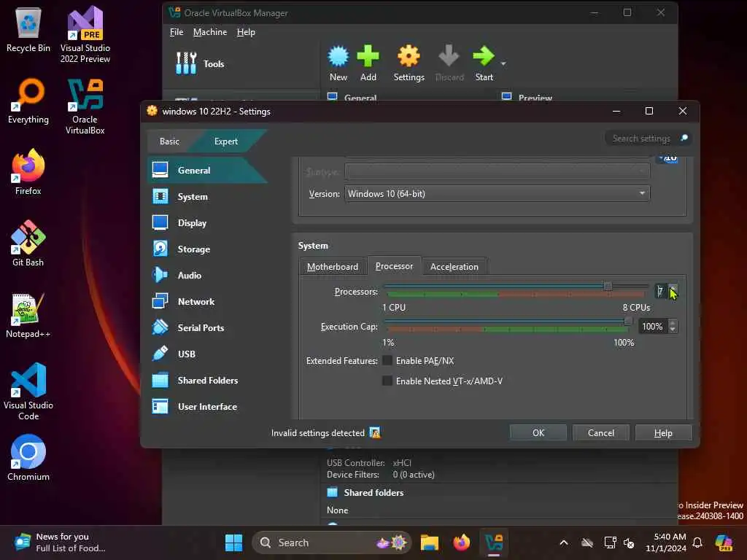The image size is (747, 560).
Task: Open Git Bash desktop shortcut
Action: click(28, 244)
